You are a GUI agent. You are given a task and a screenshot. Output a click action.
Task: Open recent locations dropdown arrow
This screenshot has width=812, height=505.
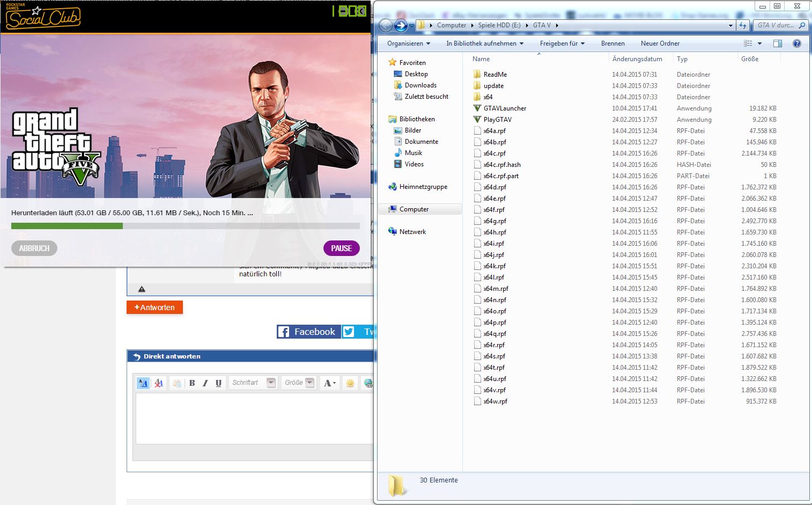(411, 25)
